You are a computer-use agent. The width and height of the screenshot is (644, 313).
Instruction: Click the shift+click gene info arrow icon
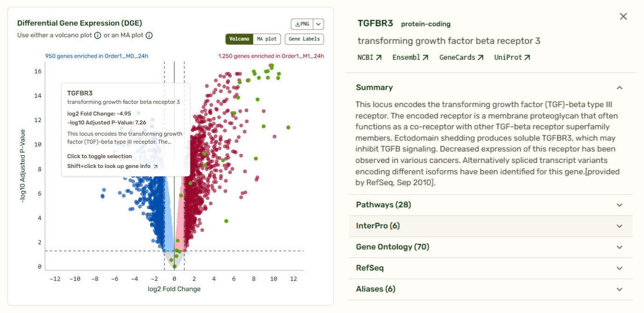pyautogui.click(x=156, y=167)
